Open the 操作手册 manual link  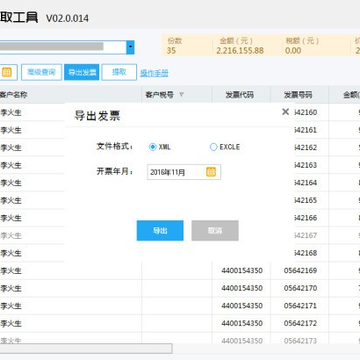point(154,73)
